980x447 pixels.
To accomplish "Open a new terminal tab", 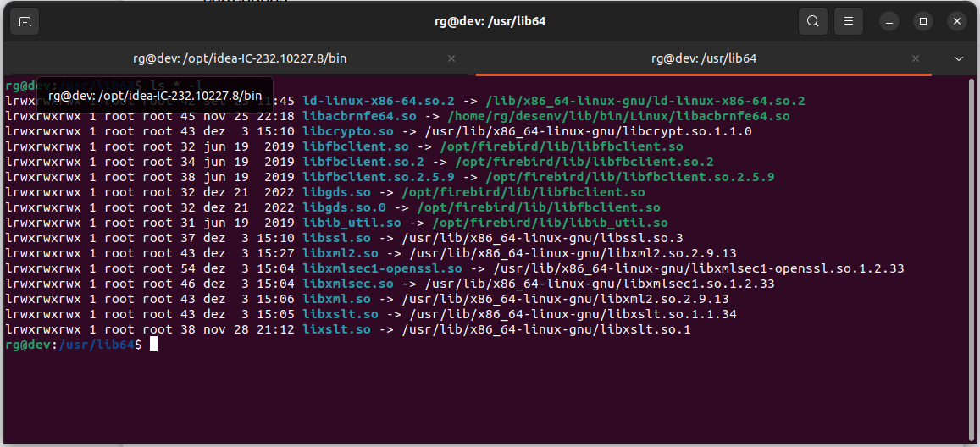I will coord(25,22).
